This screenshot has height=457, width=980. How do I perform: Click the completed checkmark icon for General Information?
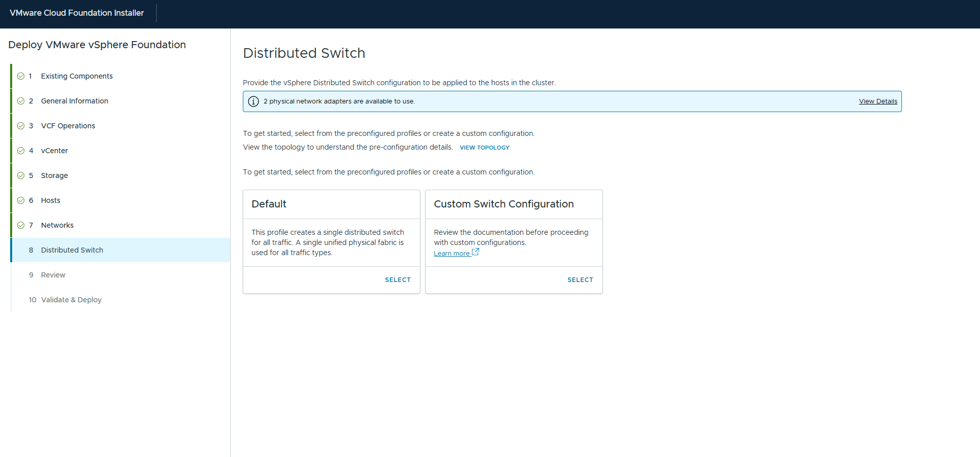click(x=21, y=101)
